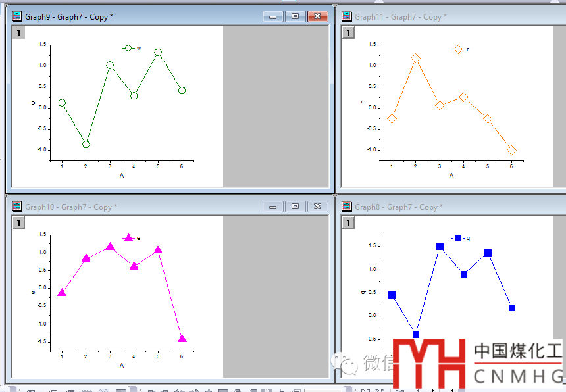
Task: Click the blue square point at A=6
Action: coord(512,308)
